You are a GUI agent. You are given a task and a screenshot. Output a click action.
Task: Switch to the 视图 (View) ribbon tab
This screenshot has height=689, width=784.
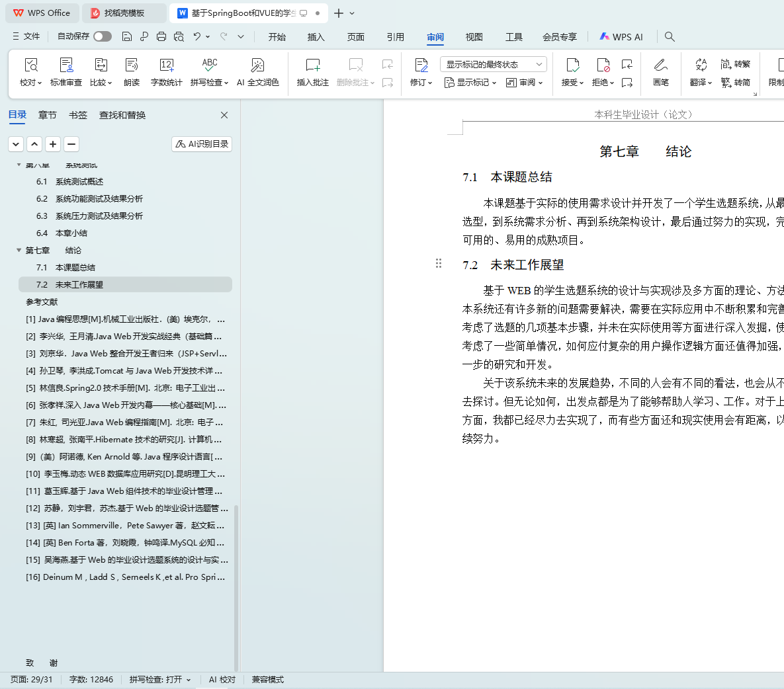tap(474, 37)
